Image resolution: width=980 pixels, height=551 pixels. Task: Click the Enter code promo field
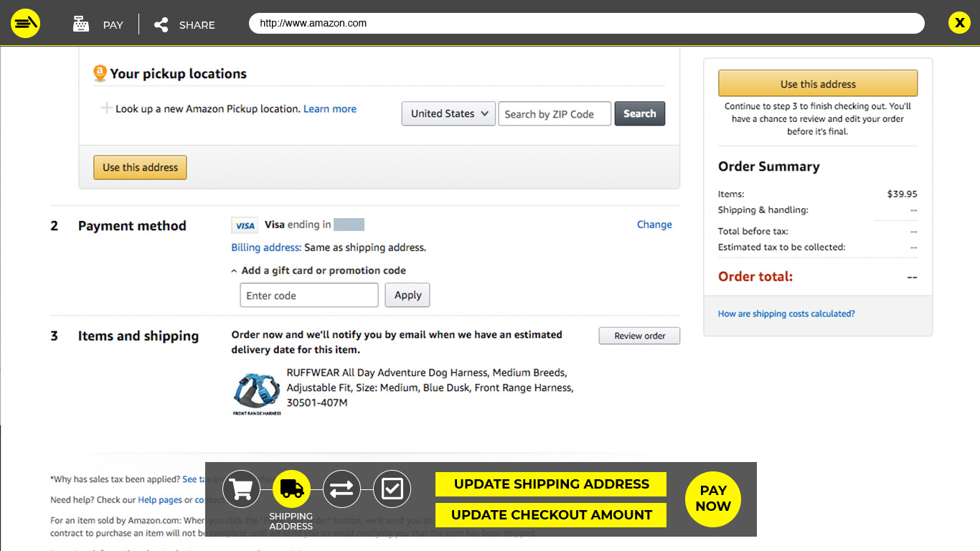tap(308, 296)
